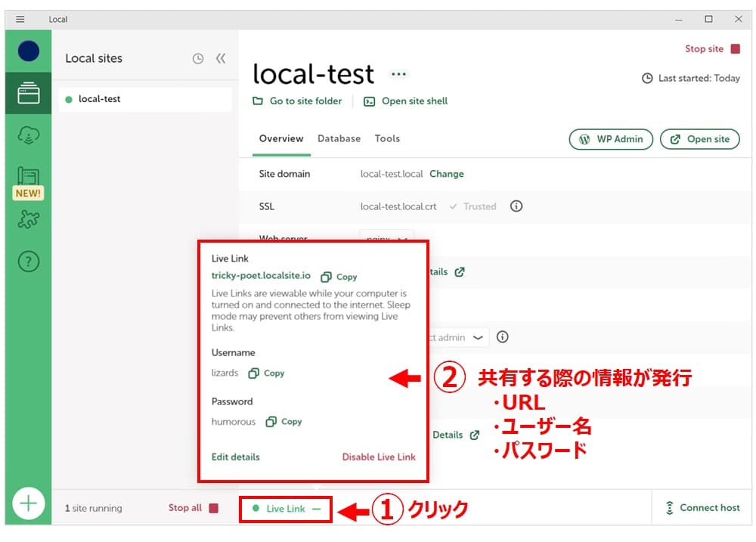
Task: Select the local-test site in the list
Action: click(144, 99)
